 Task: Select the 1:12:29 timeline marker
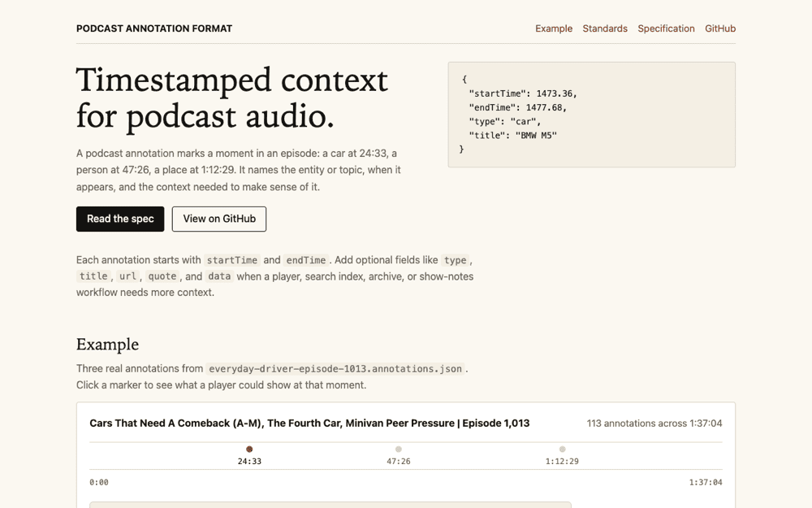[562, 454]
